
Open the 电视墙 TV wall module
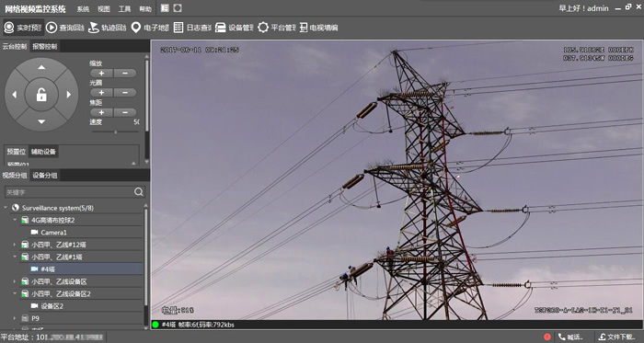click(318, 28)
